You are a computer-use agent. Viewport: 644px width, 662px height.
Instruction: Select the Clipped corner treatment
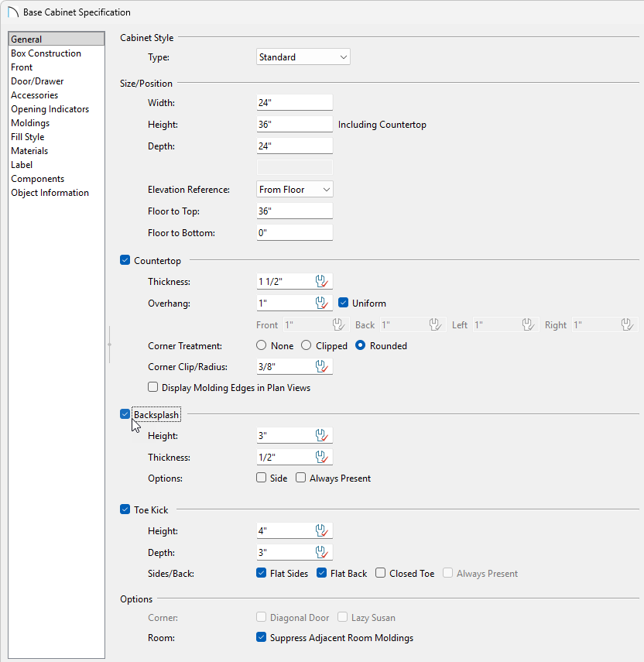pyautogui.click(x=306, y=345)
